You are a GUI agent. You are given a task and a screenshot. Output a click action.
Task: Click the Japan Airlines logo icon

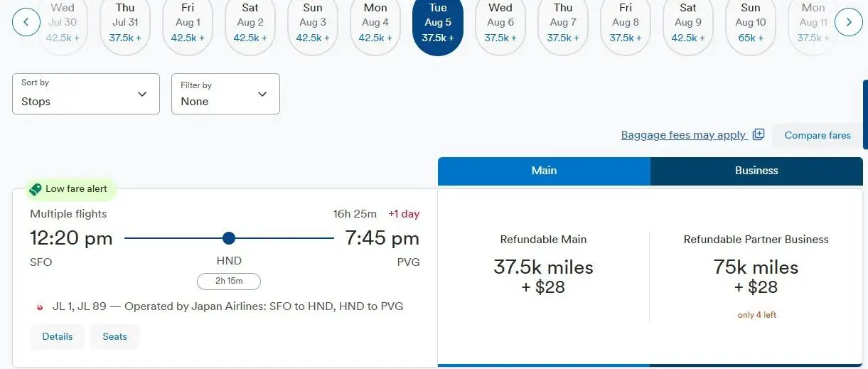40,307
